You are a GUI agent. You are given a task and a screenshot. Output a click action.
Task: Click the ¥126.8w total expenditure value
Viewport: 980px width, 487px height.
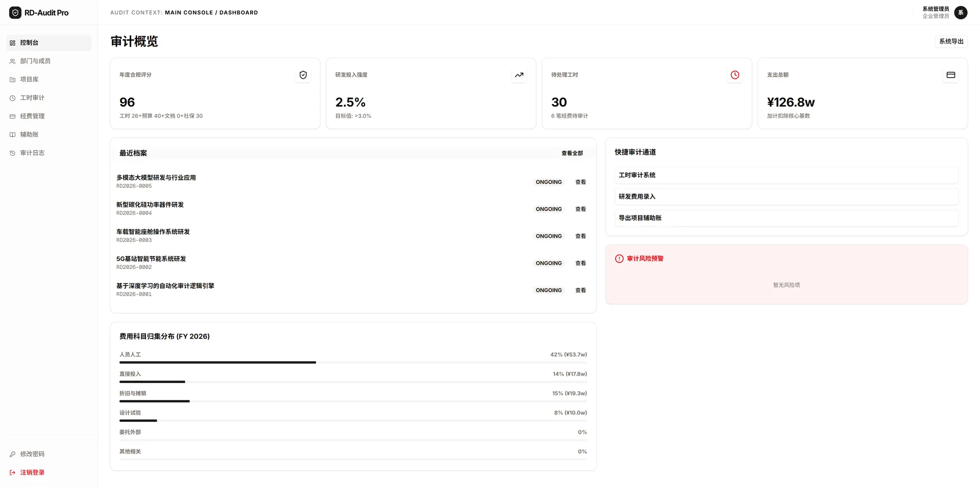point(791,103)
